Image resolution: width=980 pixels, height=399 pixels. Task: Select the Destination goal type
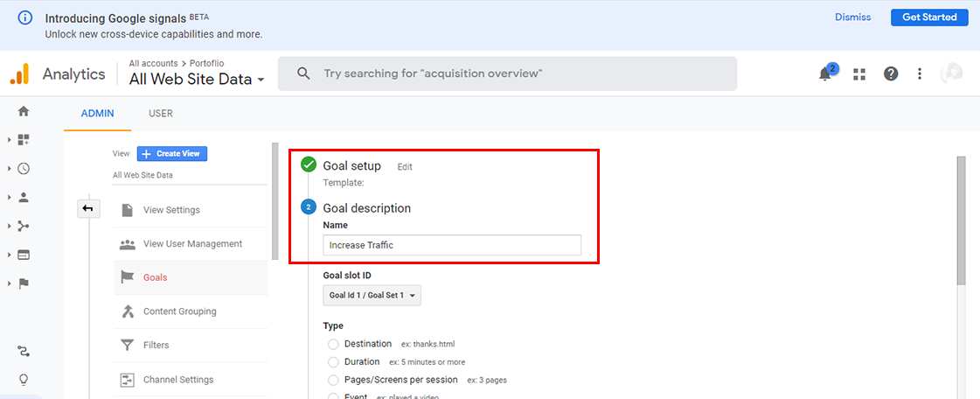[x=333, y=344]
